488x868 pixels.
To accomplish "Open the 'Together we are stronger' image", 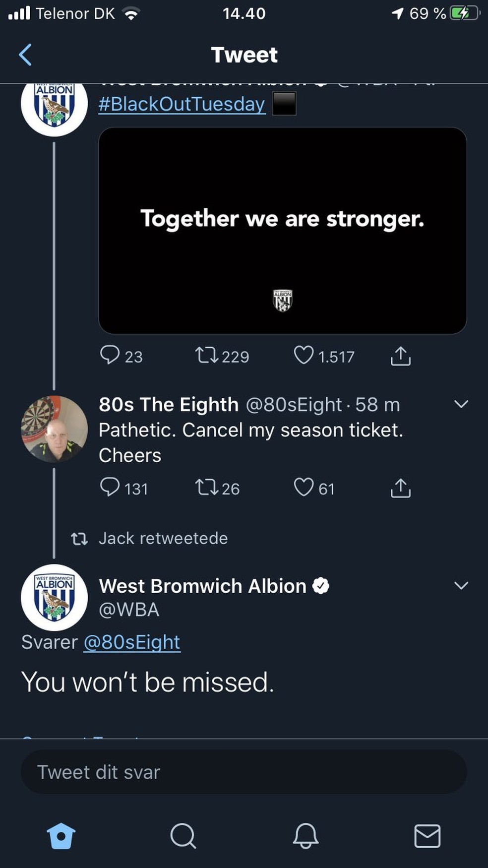I will click(x=282, y=231).
